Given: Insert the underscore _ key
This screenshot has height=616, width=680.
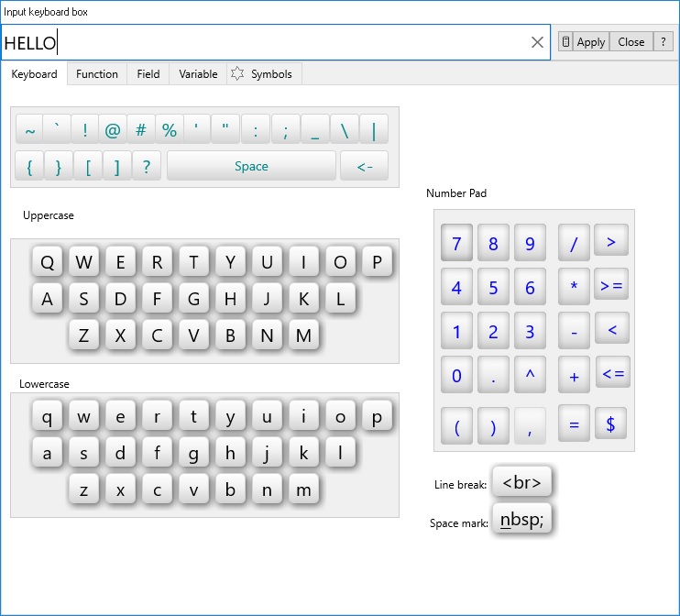Looking at the screenshot, I should pyautogui.click(x=315, y=129).
